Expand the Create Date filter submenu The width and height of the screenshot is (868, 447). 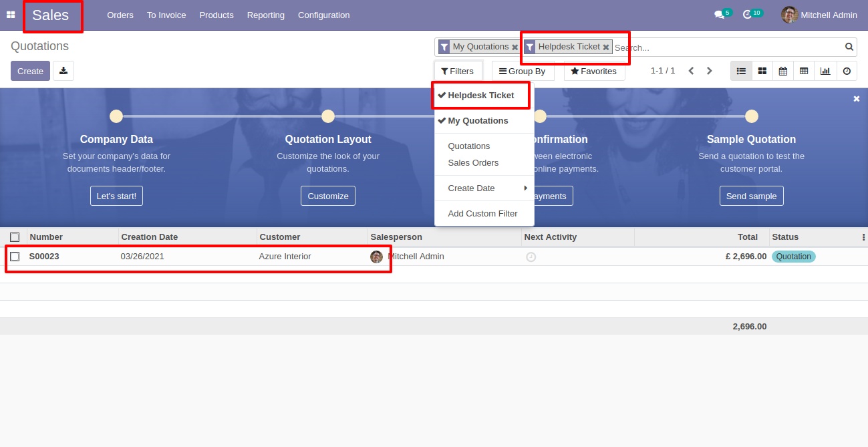(484, 188)
